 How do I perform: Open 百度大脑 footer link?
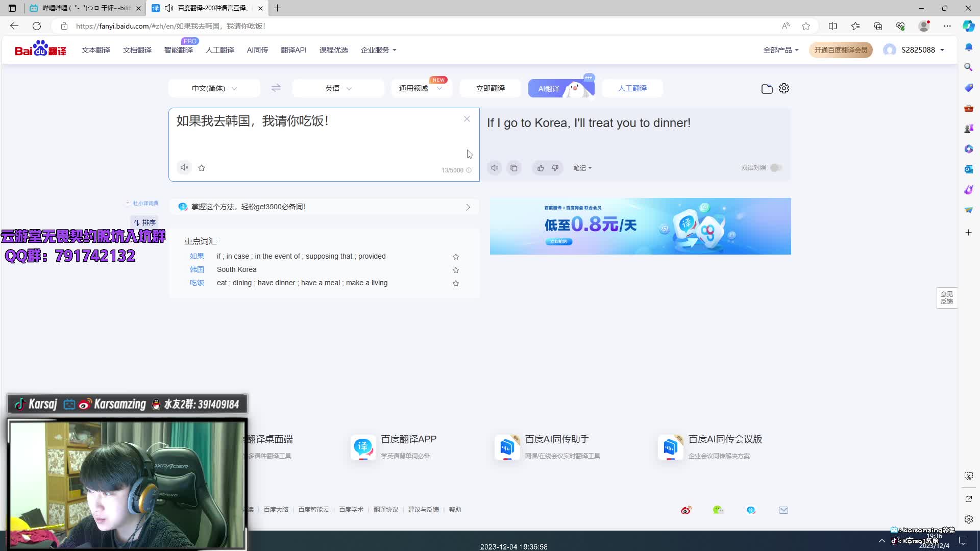point(276,510)
